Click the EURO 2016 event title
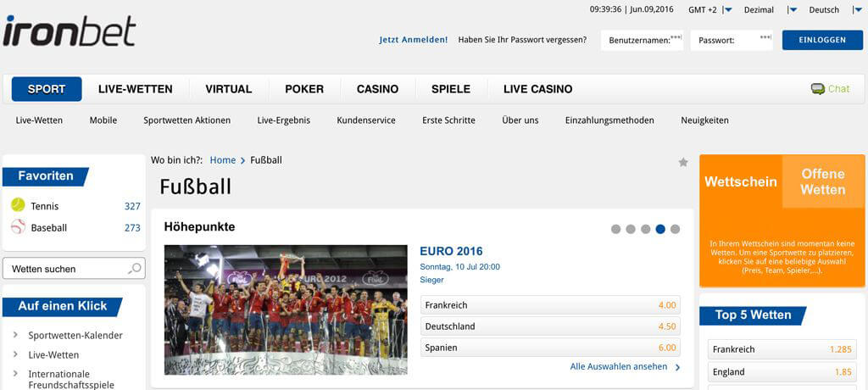868x390 pixels. [451, 251]
